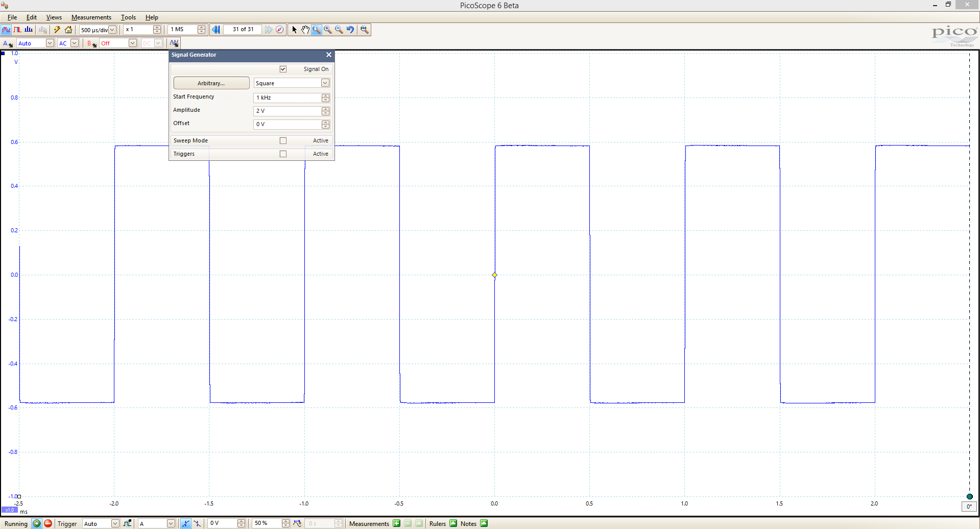The image size is (980, 529).
Task: Open Channel A coupling AC dropdown
Action: tap(75, 43)
